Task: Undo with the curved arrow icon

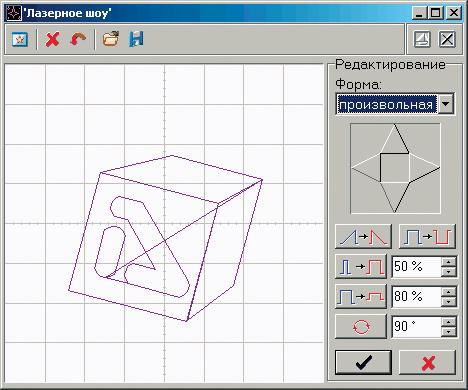Action: tap(78, 39)
